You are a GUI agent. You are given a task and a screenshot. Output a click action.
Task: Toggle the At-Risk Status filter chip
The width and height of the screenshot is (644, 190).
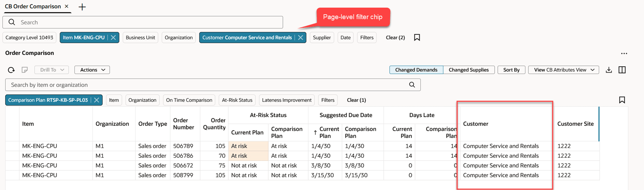click(237, 100)
